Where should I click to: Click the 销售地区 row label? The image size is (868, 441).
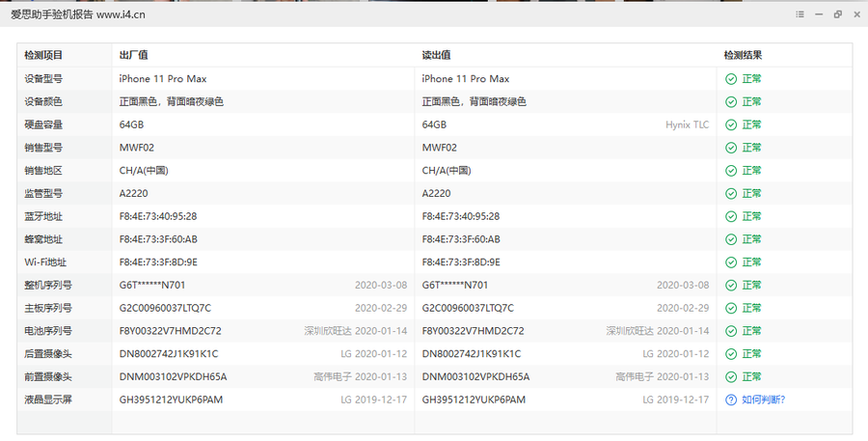pyautogui.click(x=43, y=171)
